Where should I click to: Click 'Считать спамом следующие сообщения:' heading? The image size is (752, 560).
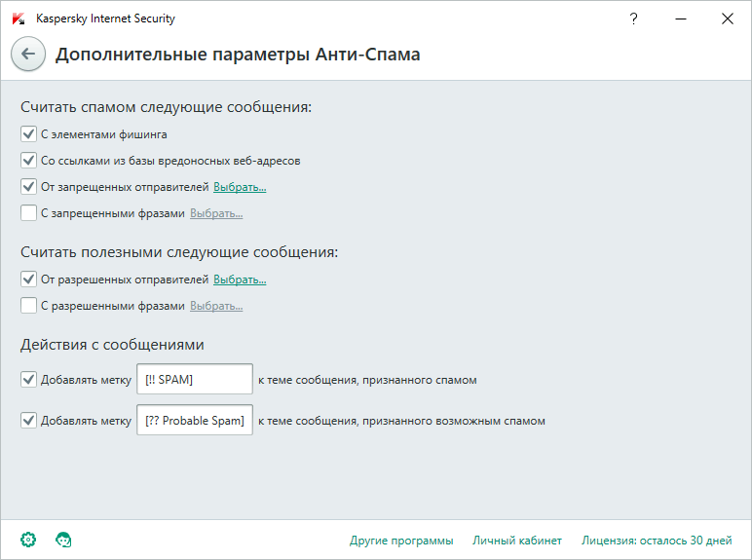pos(166,107)
